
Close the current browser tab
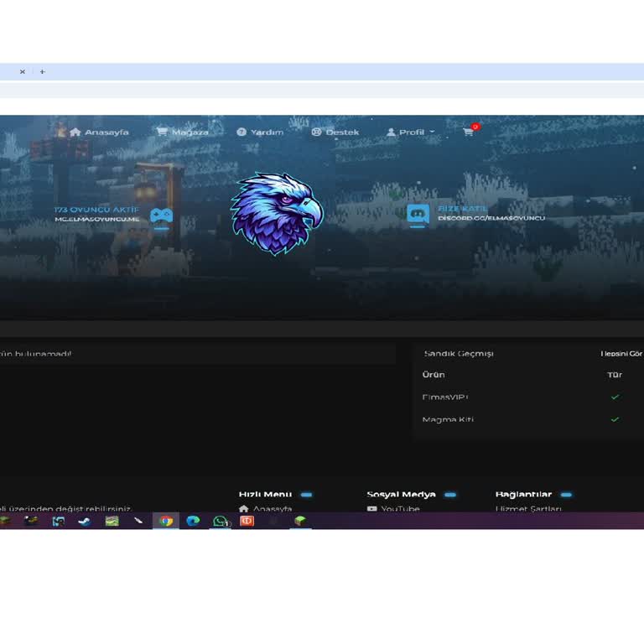click(23, 72)
